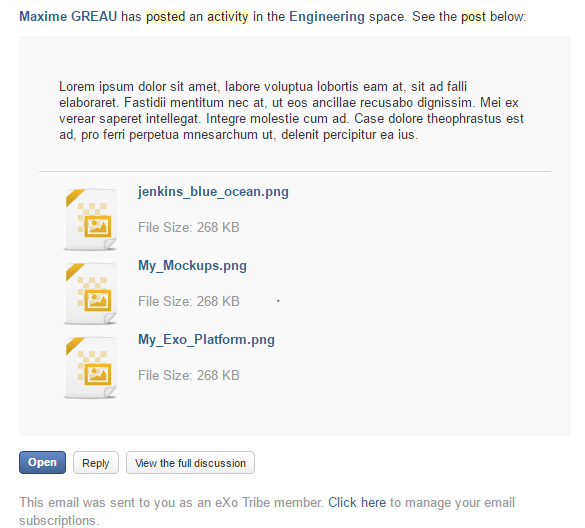Open Maxime GREAU's profile link
Image resolution: width=585 pixels, height=528 pixels.
pos(68,17)
